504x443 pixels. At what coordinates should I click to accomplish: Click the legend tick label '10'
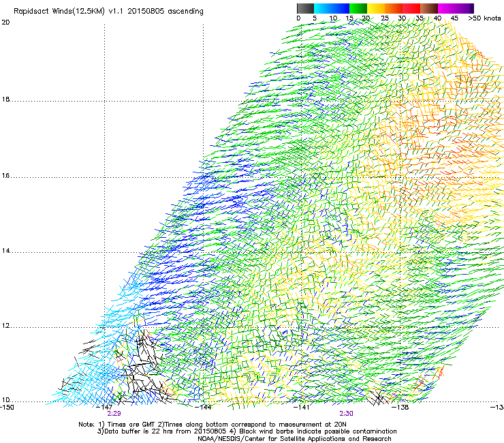click(333, 18)
